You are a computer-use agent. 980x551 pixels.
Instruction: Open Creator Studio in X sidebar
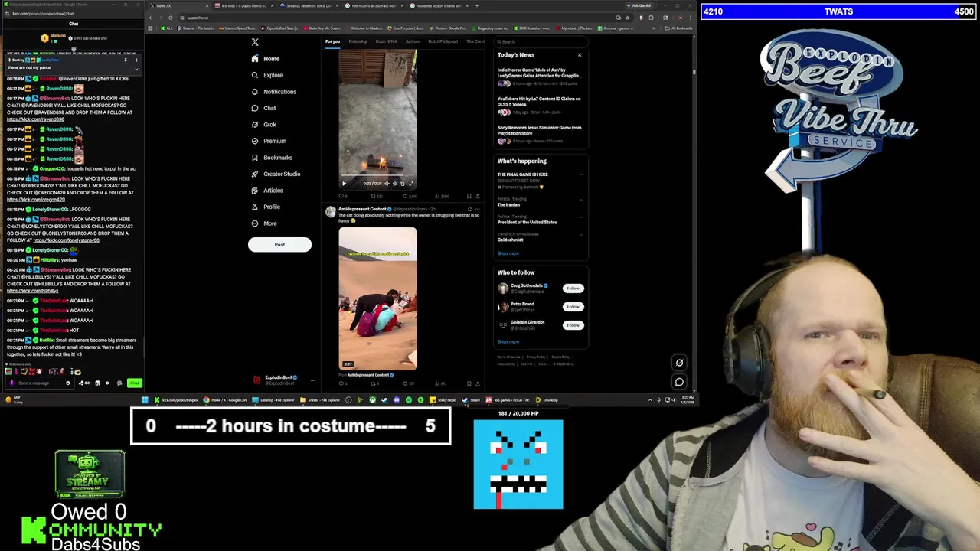click(276, 174)
